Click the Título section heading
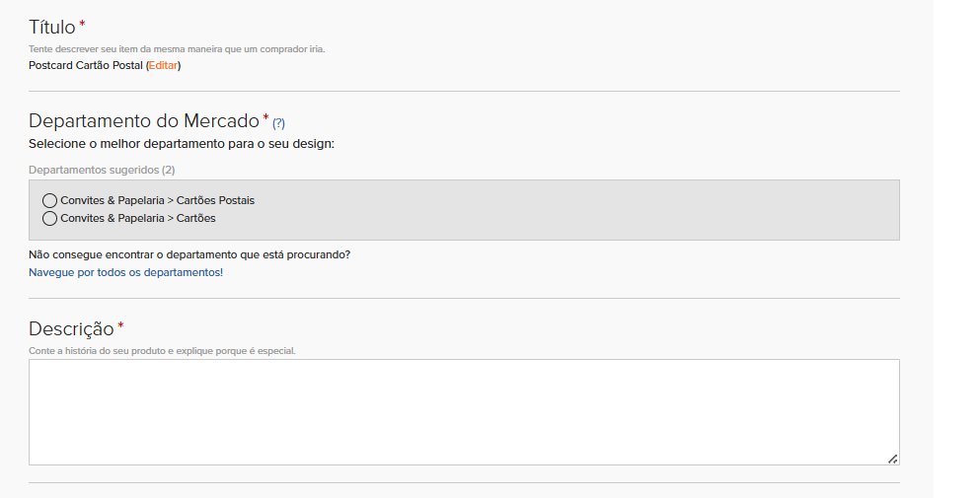This screenshot has height=498, width=980. [x=52, y=27]
